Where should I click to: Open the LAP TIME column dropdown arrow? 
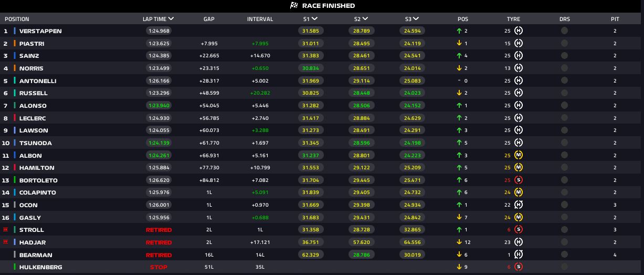pos(171,19)
